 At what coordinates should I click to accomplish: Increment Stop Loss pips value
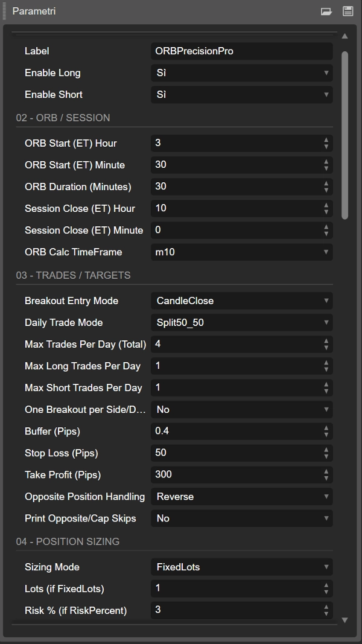[x=326, y=450]
